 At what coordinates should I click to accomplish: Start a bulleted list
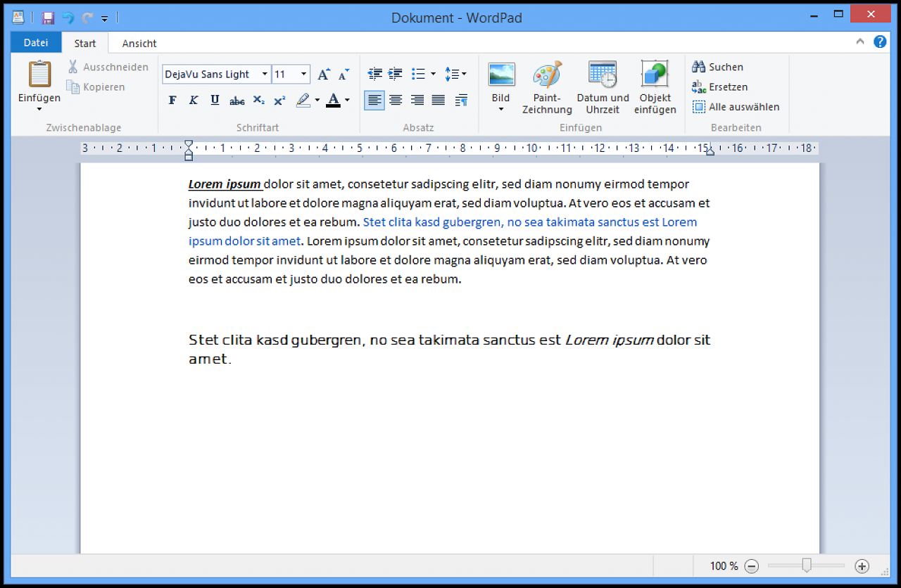[x=418, y=73]
